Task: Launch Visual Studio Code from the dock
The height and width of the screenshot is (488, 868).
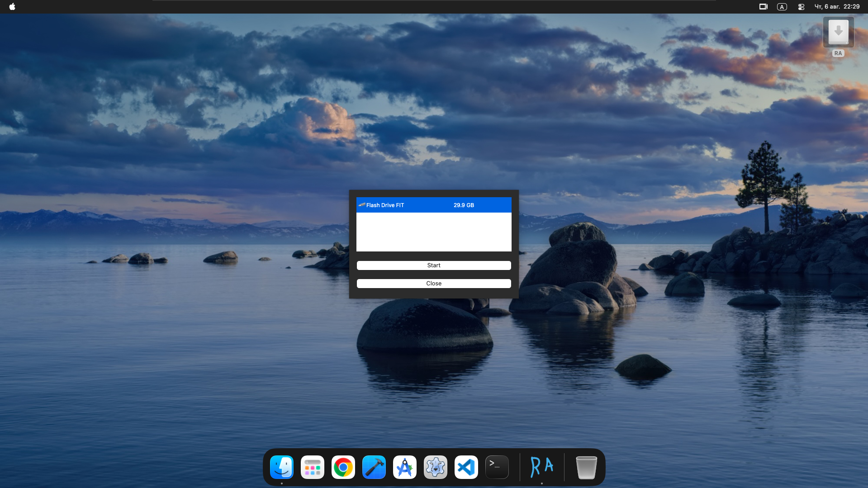Action: [466, 467]
